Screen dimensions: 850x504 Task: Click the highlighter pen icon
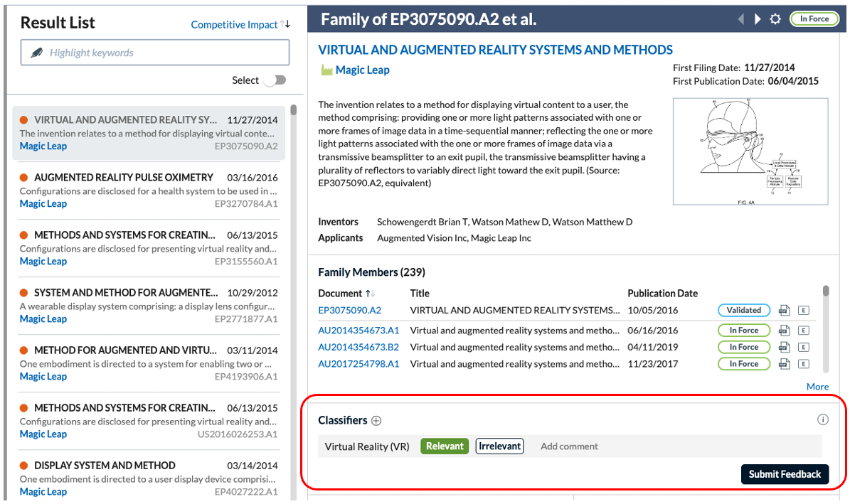pyautogui.click(x=36, y=53)
